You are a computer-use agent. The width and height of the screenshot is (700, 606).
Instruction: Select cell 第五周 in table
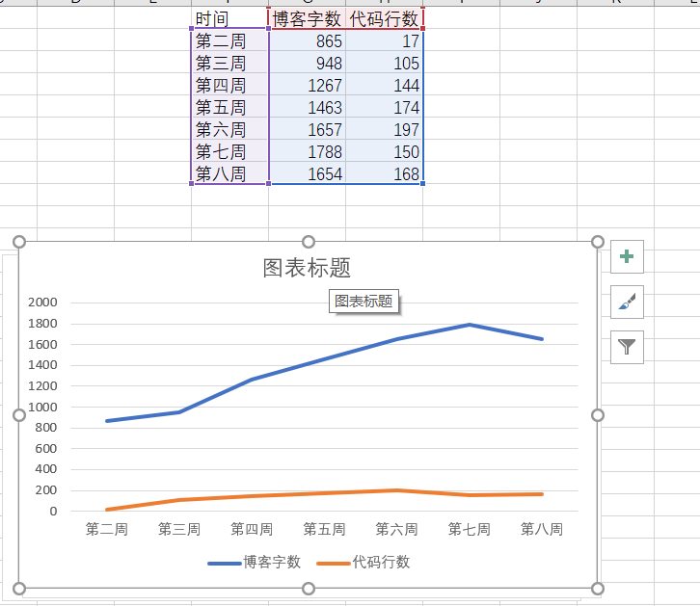[x=229, y=107]
